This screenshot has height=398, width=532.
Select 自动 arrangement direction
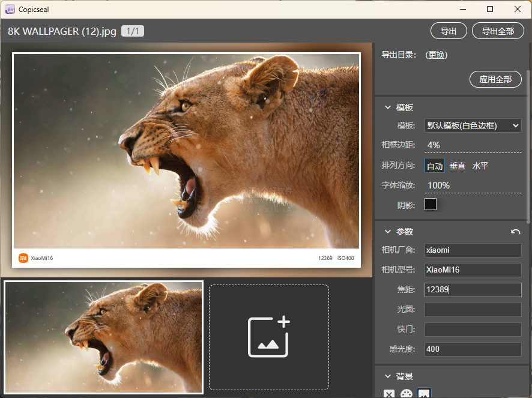coord(435,166)
